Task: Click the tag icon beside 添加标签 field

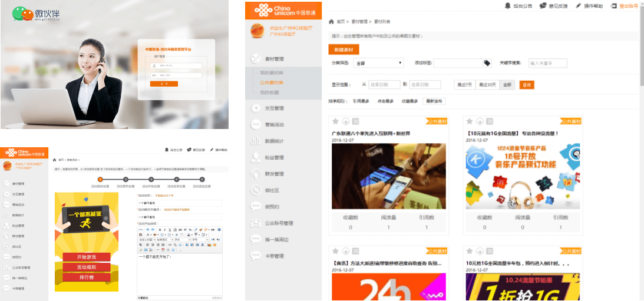Action: [x=487, y=63]
